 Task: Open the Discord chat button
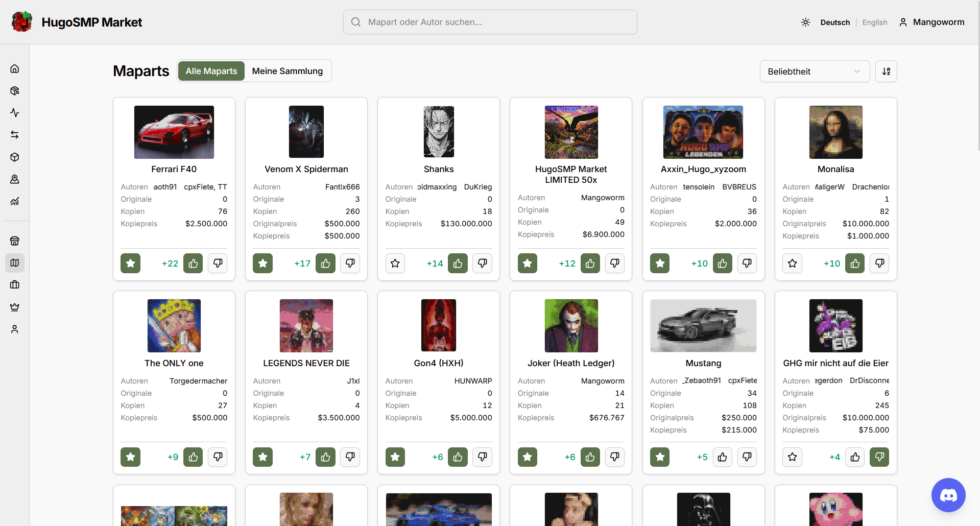948,495
